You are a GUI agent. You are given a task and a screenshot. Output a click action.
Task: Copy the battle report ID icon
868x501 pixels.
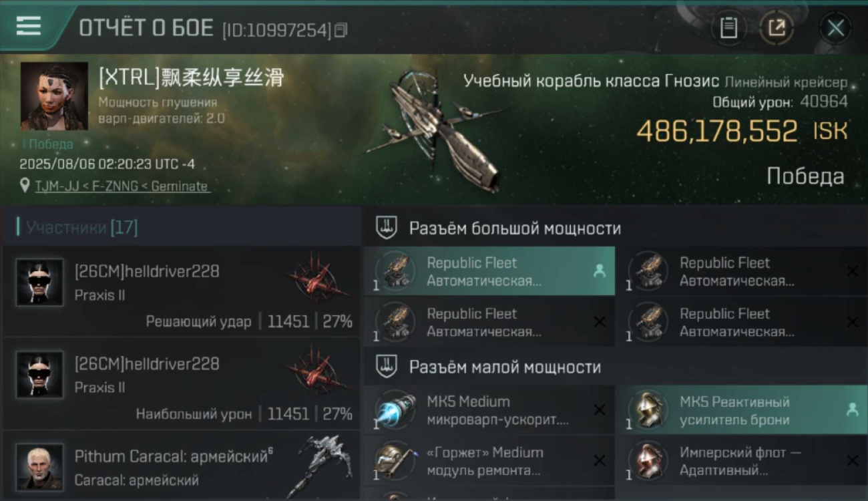[x=341, y=30]
